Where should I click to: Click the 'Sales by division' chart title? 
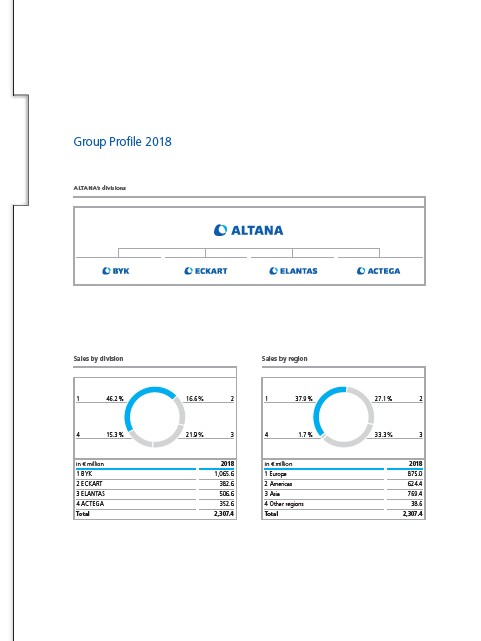coord(98,359)
